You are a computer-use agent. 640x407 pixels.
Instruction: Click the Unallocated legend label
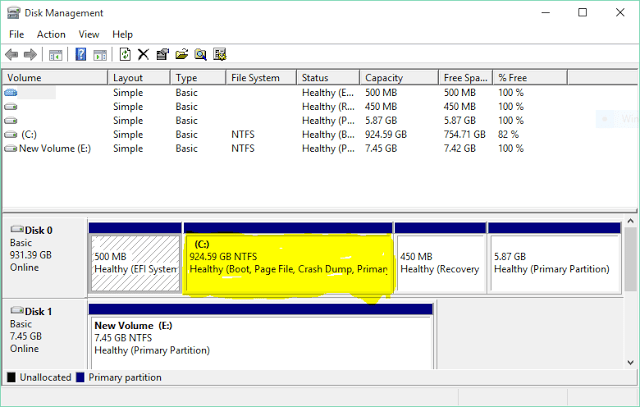[x=45, y=378]
